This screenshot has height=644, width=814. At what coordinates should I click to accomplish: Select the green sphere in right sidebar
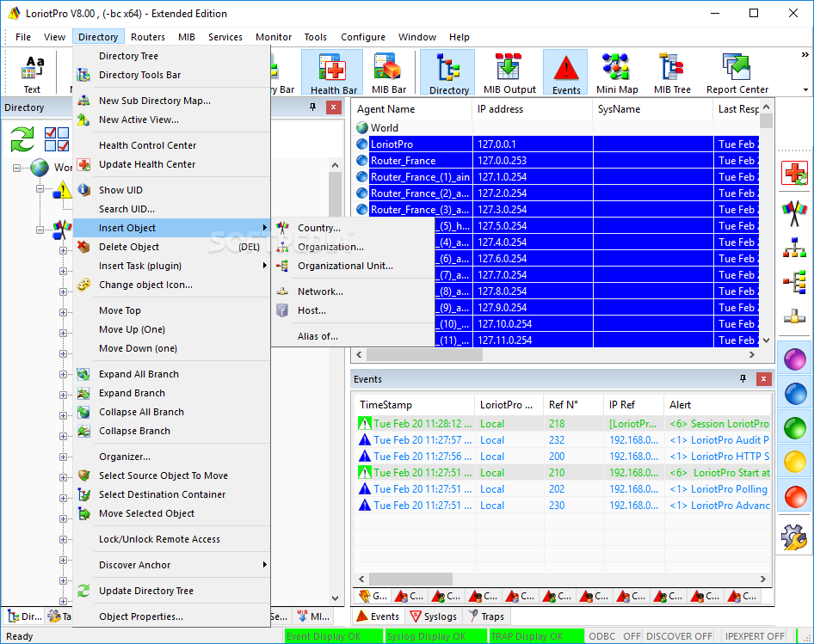[795, 428]
